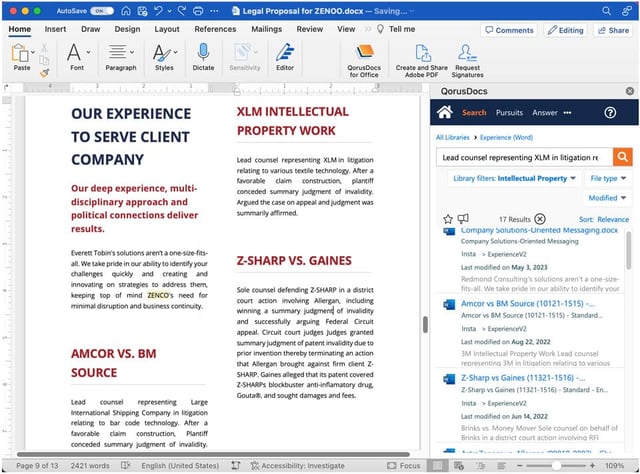Click the Cut scissors icon

coord(44,48)
